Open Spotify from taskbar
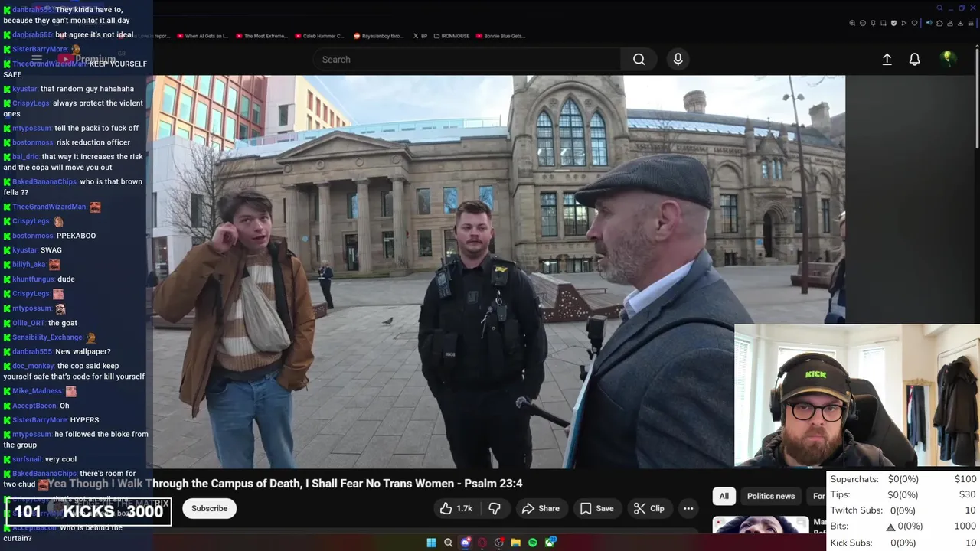 [533, 543]
